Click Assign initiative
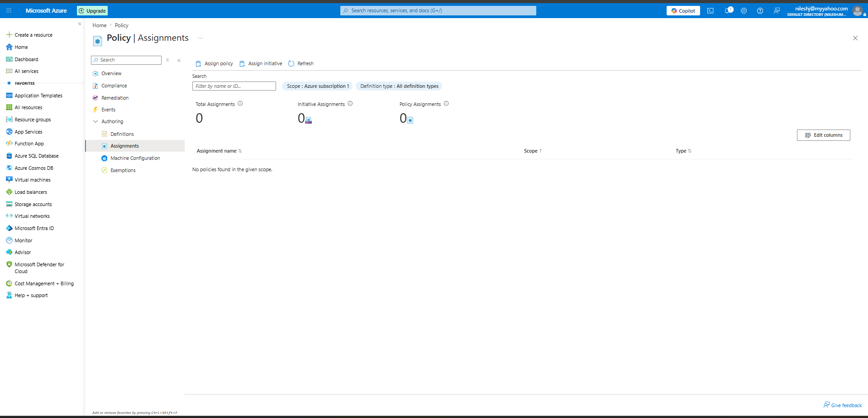The image size is (868, 418). [x=261, y=63]
